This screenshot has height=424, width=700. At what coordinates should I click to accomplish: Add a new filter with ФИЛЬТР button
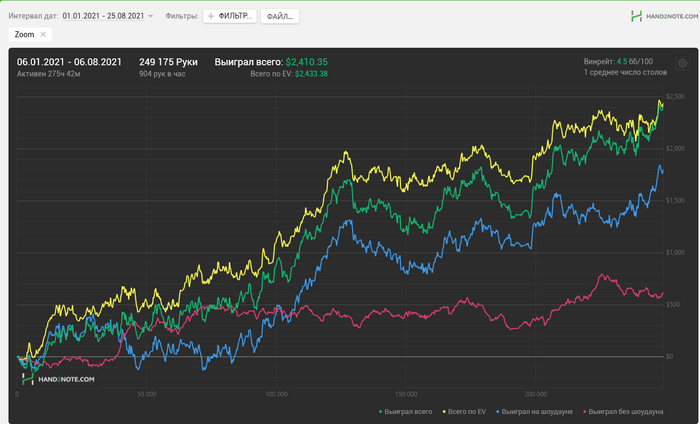[x=229, y=16]
